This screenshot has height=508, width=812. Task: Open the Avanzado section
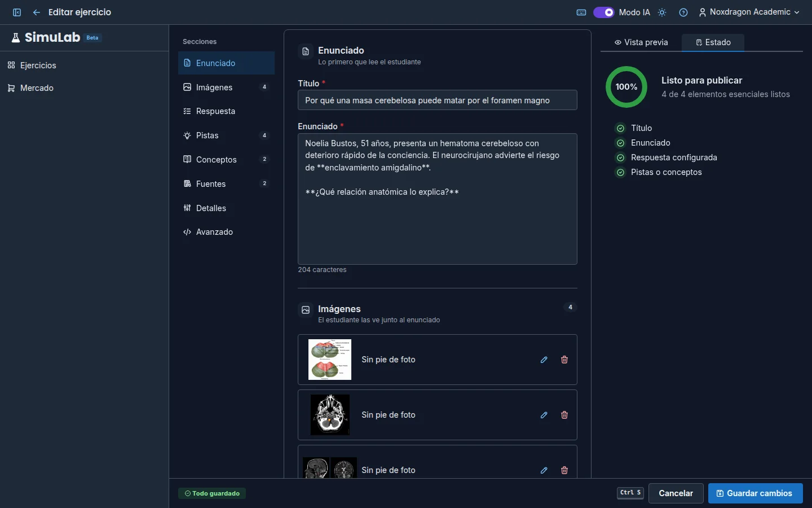(x=227, y=232)
